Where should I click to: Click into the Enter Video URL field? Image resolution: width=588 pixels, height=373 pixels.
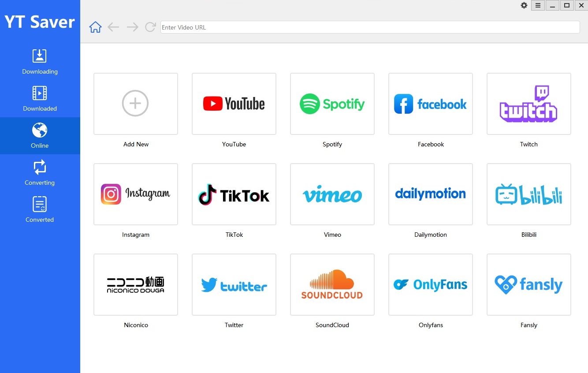[370, 27]
